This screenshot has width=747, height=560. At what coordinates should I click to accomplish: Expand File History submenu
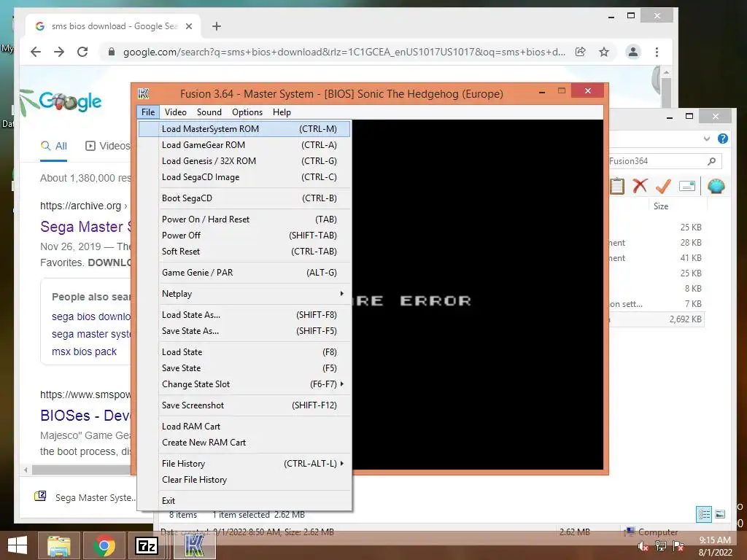pyautogui.click(x=244, y=463)
